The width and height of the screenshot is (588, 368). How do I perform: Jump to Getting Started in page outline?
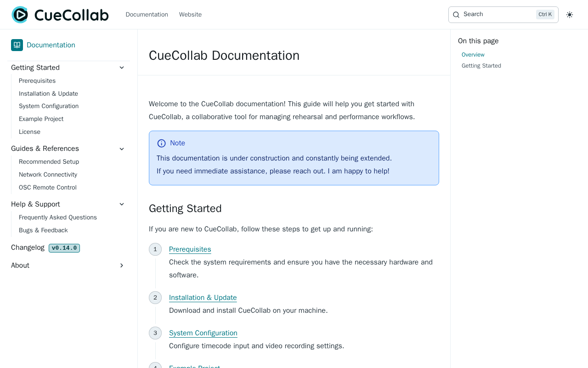(x=481, y=66)
